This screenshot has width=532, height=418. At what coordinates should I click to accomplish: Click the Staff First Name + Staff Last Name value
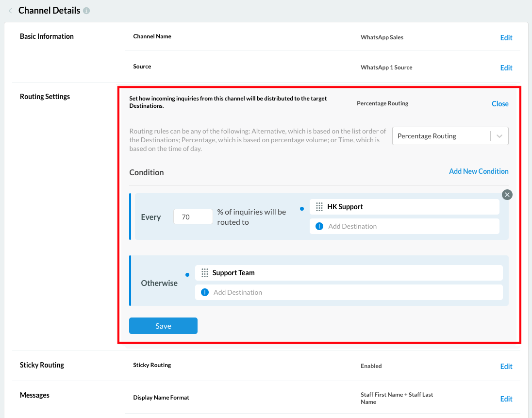[x=397, y=398]
